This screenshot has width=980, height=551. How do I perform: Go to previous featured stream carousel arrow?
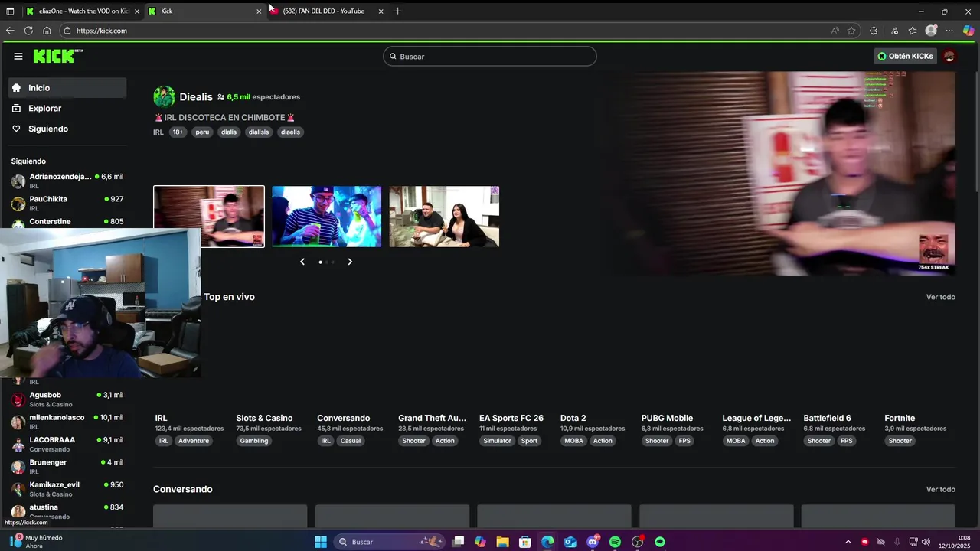tap(302, 262)
